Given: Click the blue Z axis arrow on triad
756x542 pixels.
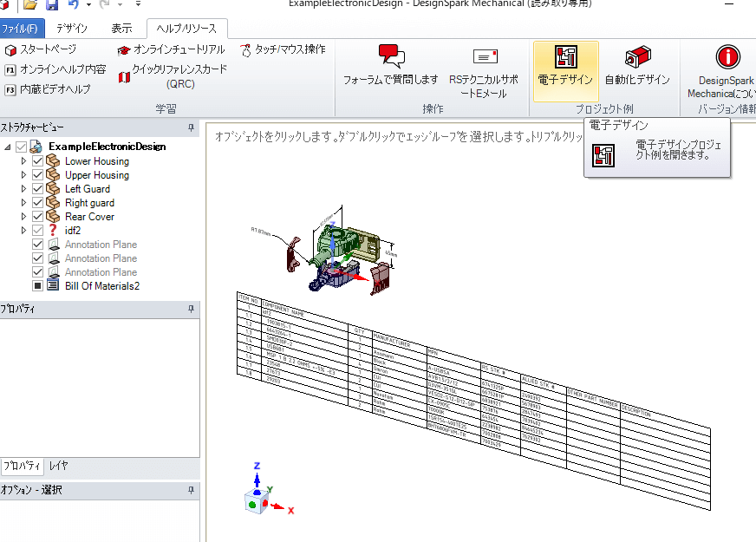Looking at the screenshot, I should 257,480.
